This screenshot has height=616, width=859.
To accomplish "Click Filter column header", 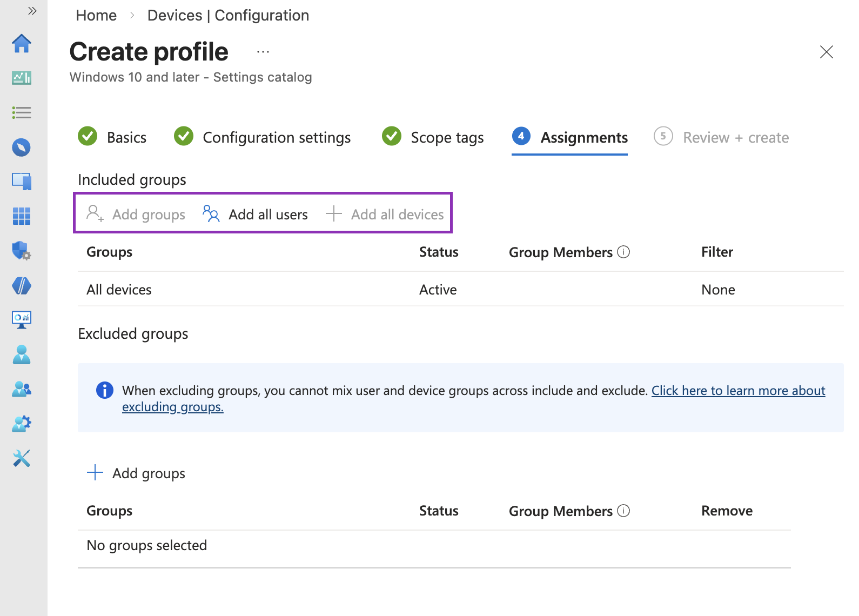I will coord(717,252).
